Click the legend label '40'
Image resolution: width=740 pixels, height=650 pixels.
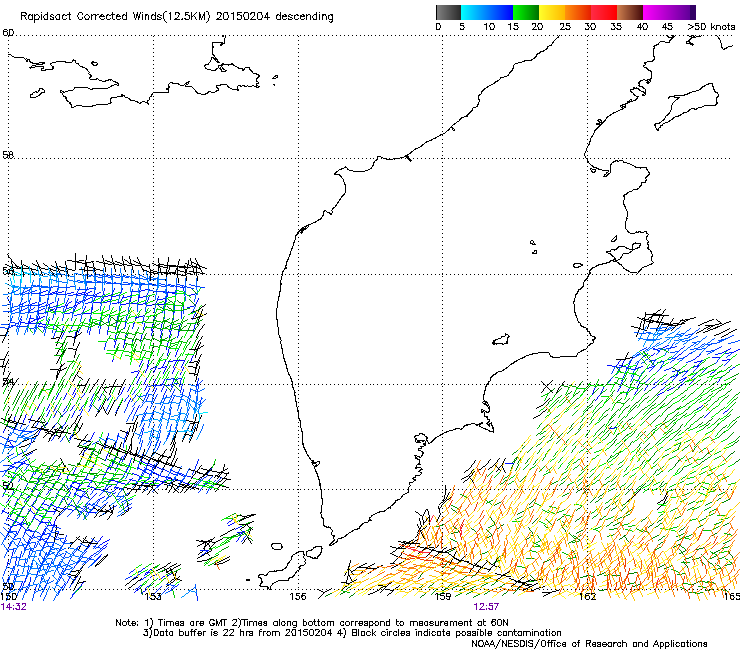tap(642, 27)
